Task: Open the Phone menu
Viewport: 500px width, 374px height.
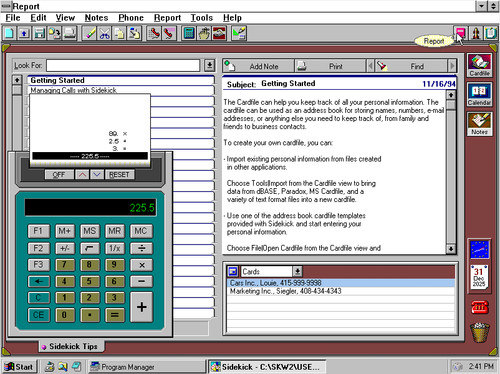Action: click(131, 18)
